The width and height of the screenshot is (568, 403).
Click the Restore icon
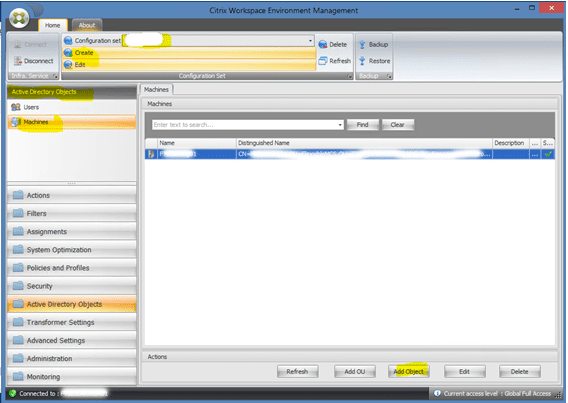362,61
